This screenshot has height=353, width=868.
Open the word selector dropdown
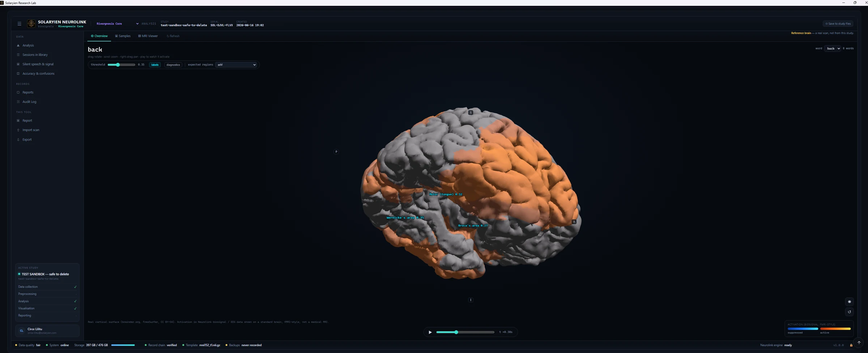(832, 48)
